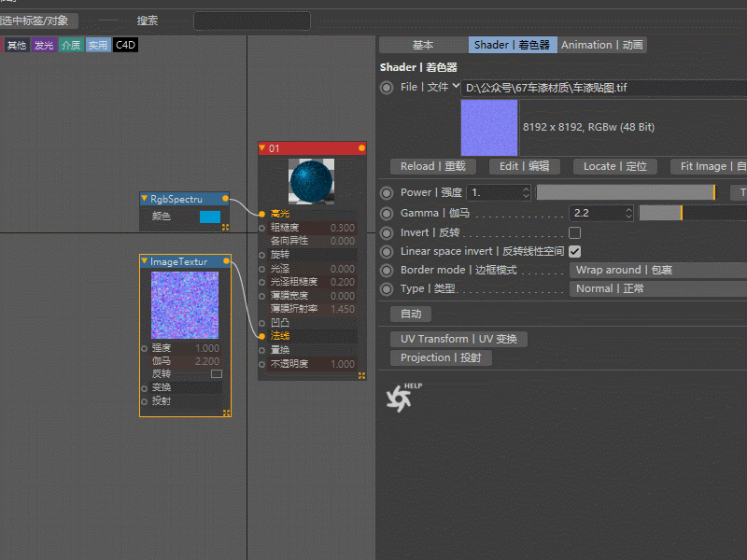747x560 pixels.
Task: Click the Octane HELP logo icon
Action: [x=399, y=399]
